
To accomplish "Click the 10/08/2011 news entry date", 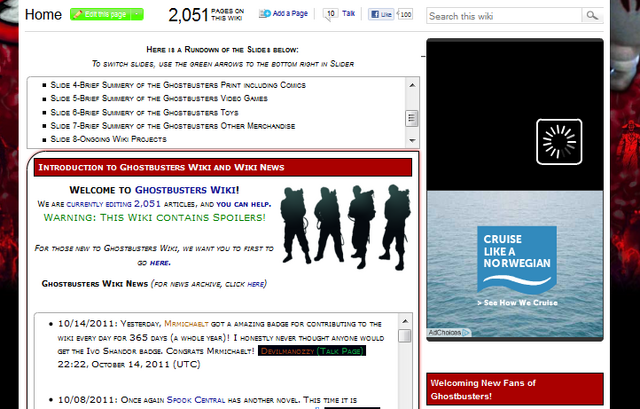I will point(88,400).
